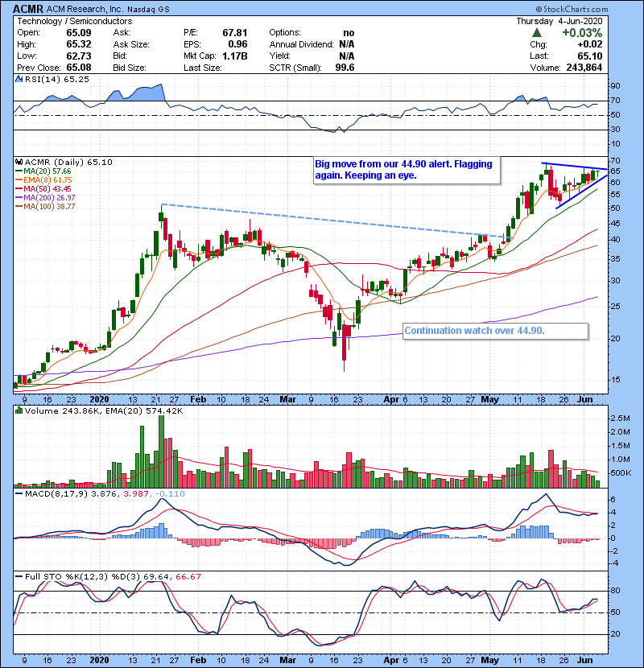Click the ACMR (Daily) 65.10 chart legend
Screen dimensions: 644x668
pos(68,162)
